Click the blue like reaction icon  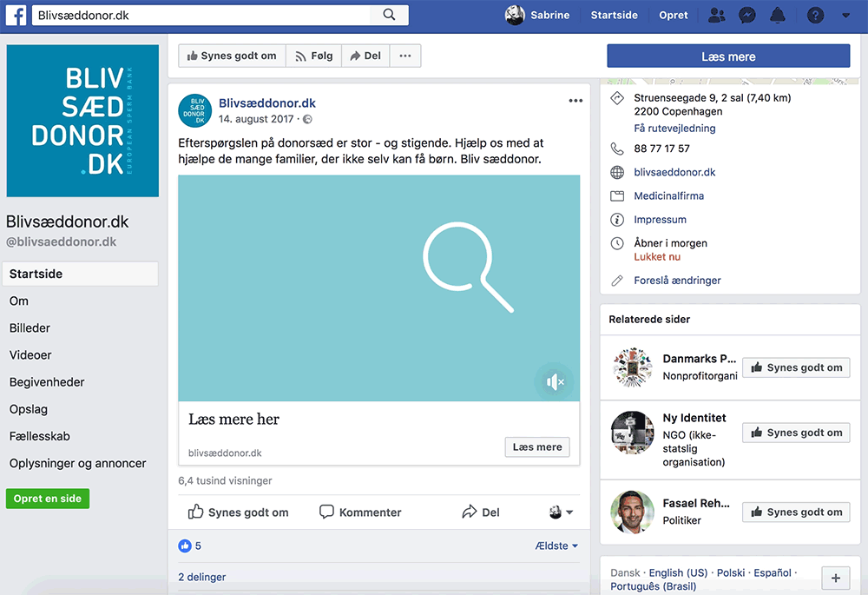coord(185,545)
